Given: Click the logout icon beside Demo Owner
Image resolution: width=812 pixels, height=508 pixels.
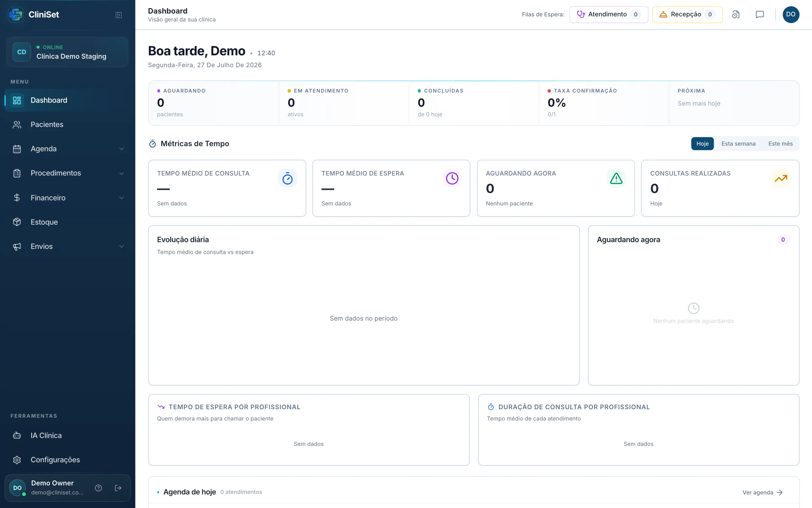Looking at the screenshot, I should (x=118, y=488).
